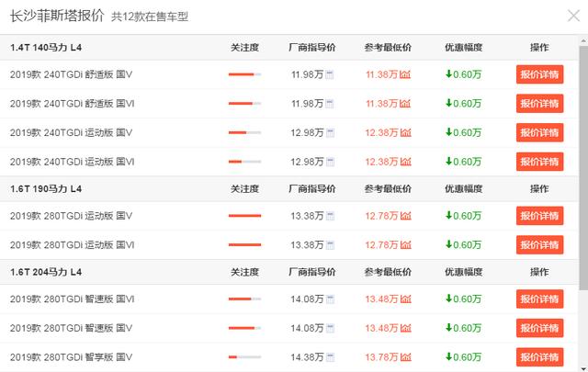Click the 1.4T 140马力 L4 group header
588x372 pixels.
[x=46, y=48]
